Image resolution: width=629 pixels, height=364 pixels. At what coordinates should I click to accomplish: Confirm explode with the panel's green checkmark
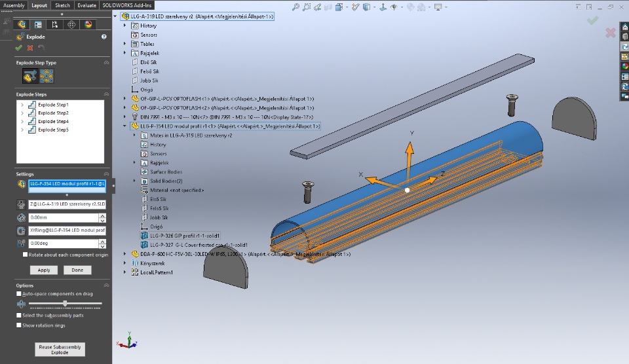click(x=18, y=48)
